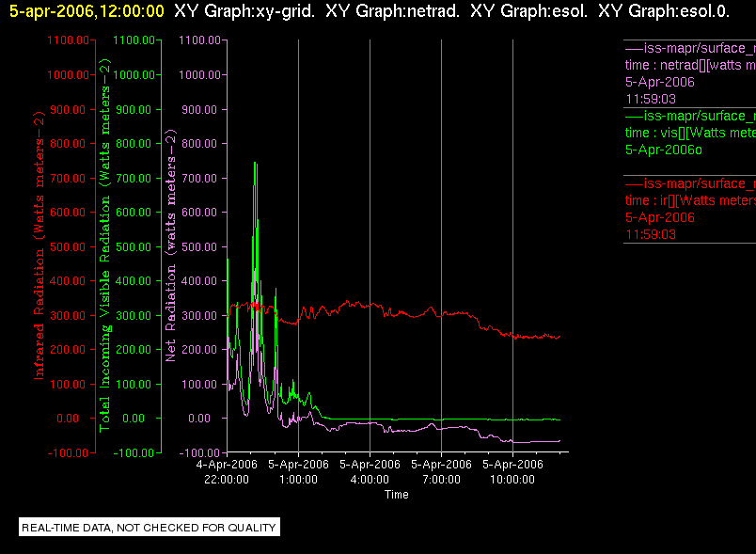Click the legend text 'time : netrad[]'

690,65
